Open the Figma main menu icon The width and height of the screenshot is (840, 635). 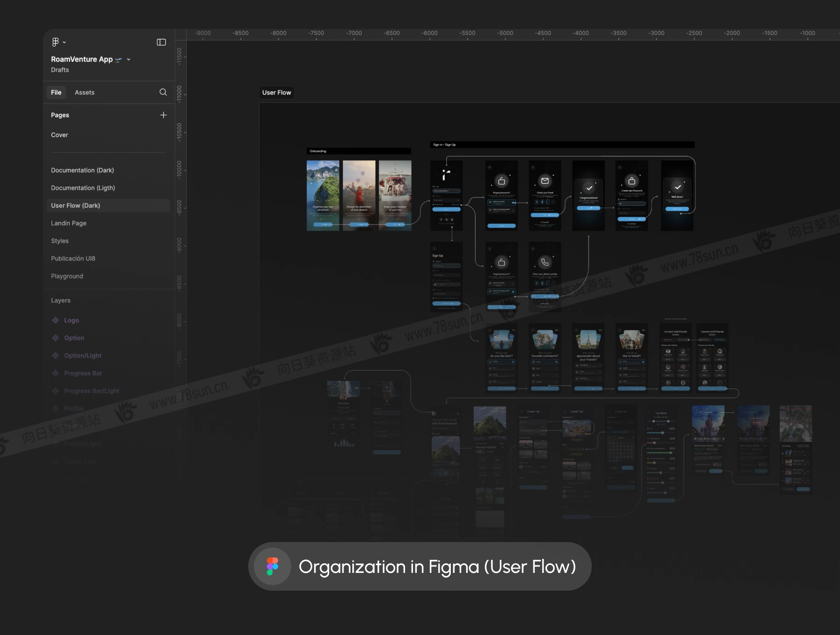pyautogui.click(x=56, y=42)
